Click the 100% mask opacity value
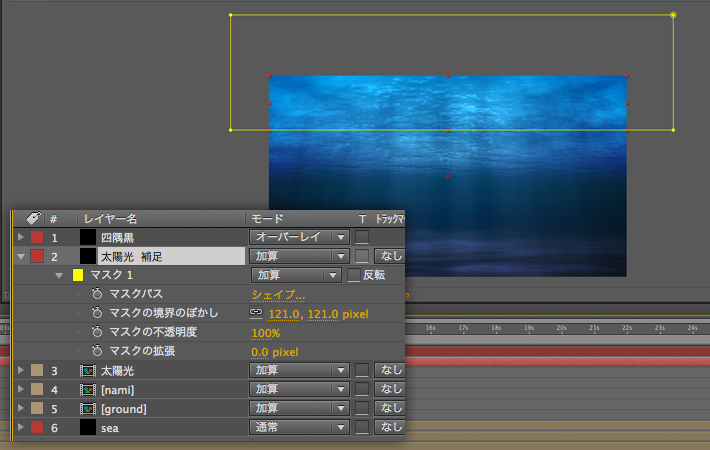The width and height of the screenshot is (710, 450). point(265,332)
